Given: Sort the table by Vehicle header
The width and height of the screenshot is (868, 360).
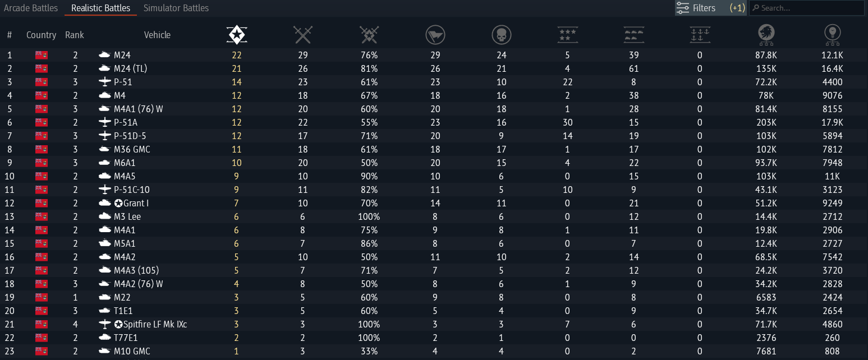Looking at the screenshot, I should 157,35.
